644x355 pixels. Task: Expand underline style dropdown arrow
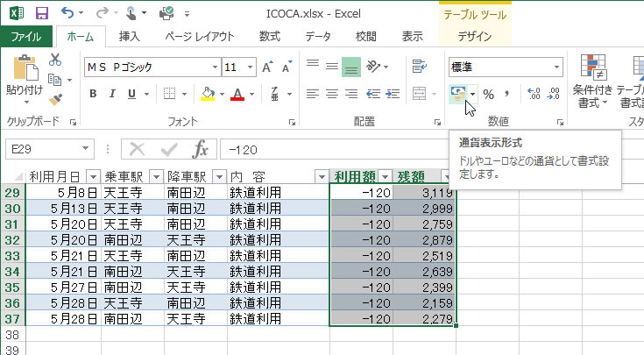[146, 95]
